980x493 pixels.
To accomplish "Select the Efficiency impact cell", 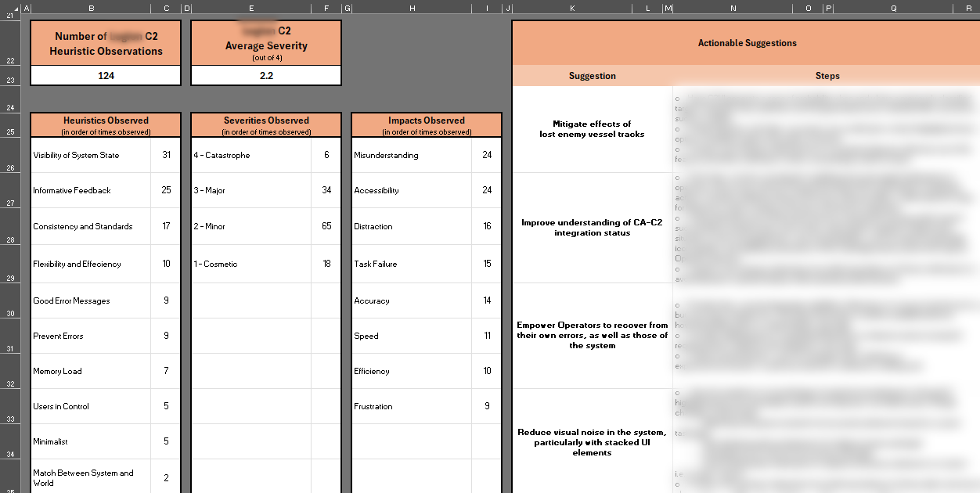I will [x=412, y=371].
